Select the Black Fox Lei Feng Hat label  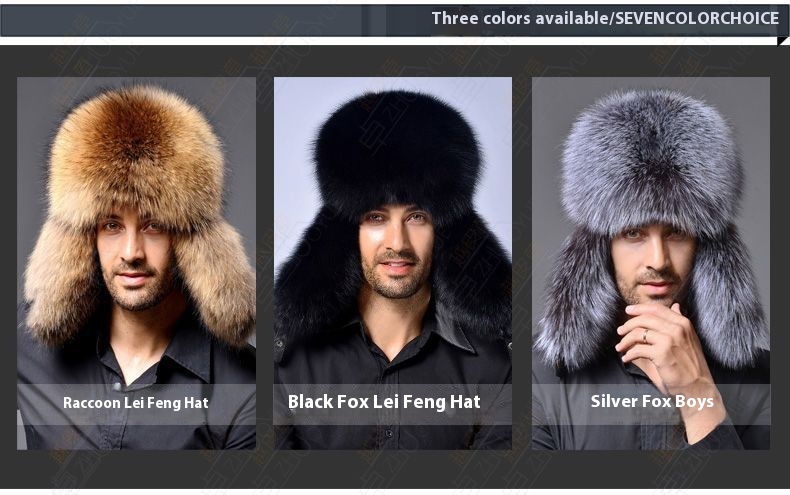click(384, 402)
